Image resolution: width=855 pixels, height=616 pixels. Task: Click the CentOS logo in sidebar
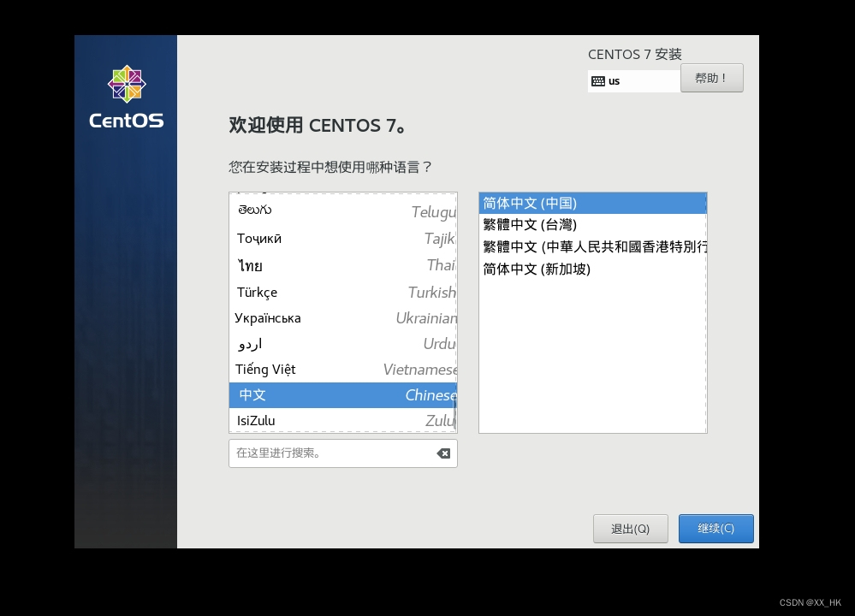click(x=127, y=97)
